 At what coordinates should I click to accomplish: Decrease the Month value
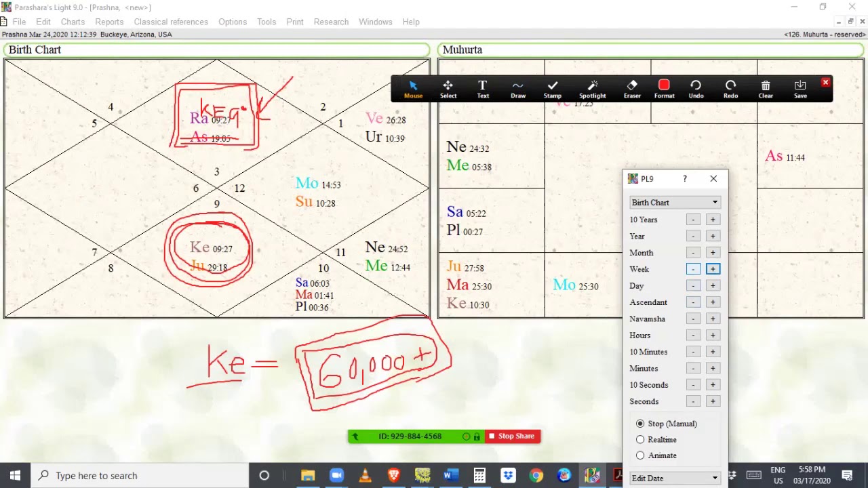693,253
